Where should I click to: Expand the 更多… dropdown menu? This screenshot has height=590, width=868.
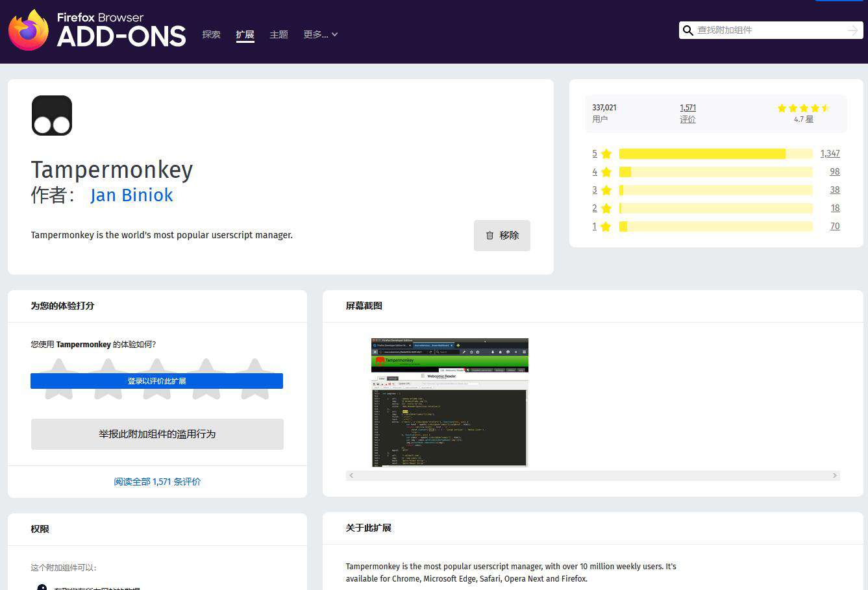(321, 34)
